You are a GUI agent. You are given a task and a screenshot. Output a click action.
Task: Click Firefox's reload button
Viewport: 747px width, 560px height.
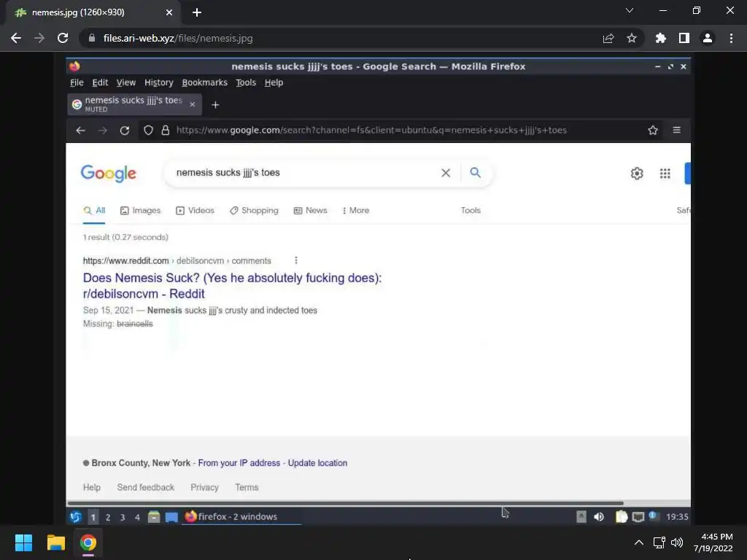(125, 130)
